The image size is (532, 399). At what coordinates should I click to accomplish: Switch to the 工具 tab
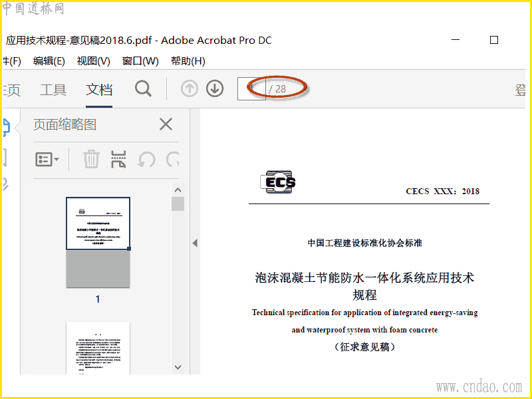pyautogui.click(x=53, y=90)
